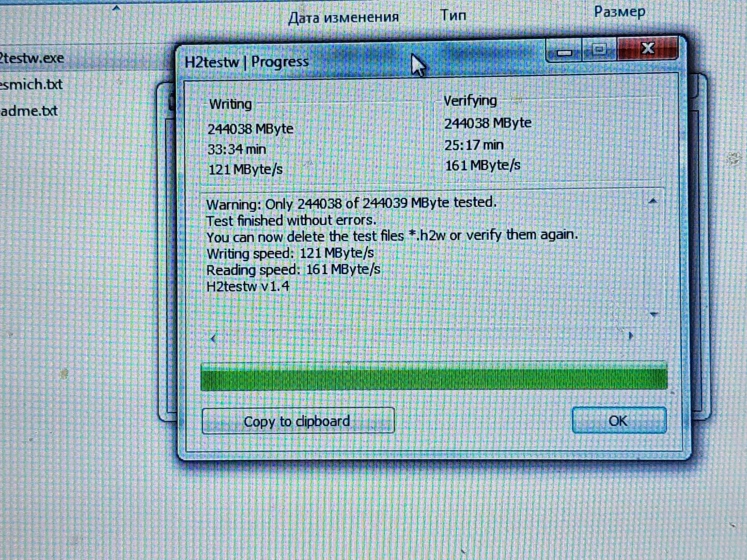Select the liesmich.txt file
The image size is (747, 560).
[x=31, y=85]
